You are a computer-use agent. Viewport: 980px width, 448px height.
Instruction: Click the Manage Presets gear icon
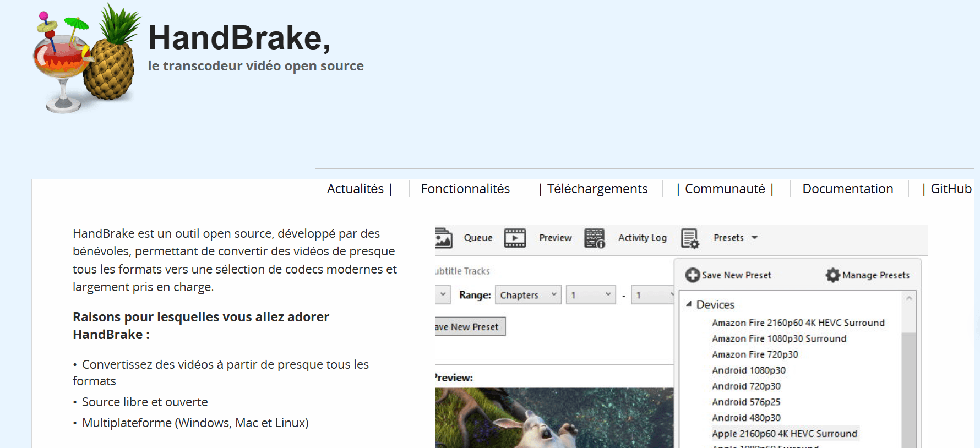(x=833, y=275)
